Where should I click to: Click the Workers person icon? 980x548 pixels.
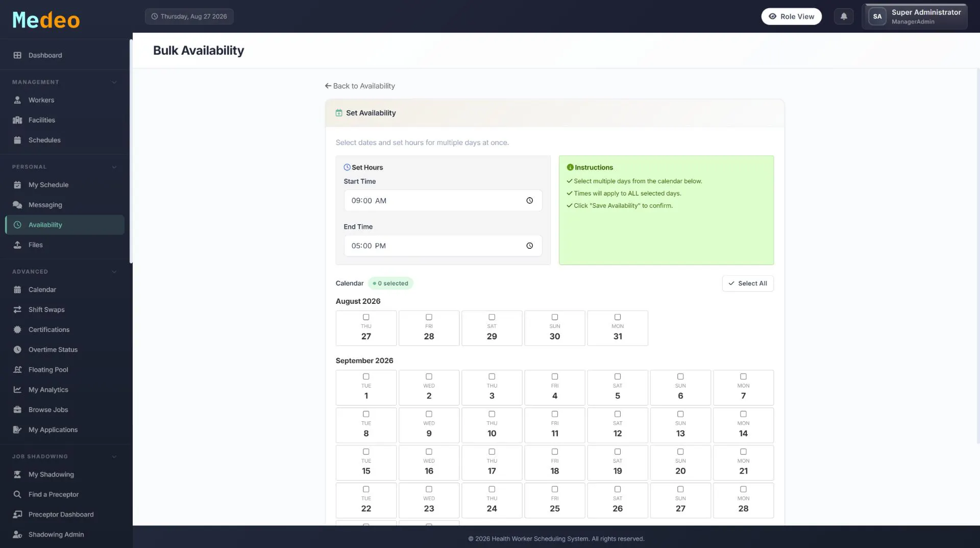(x=17, y=100)
